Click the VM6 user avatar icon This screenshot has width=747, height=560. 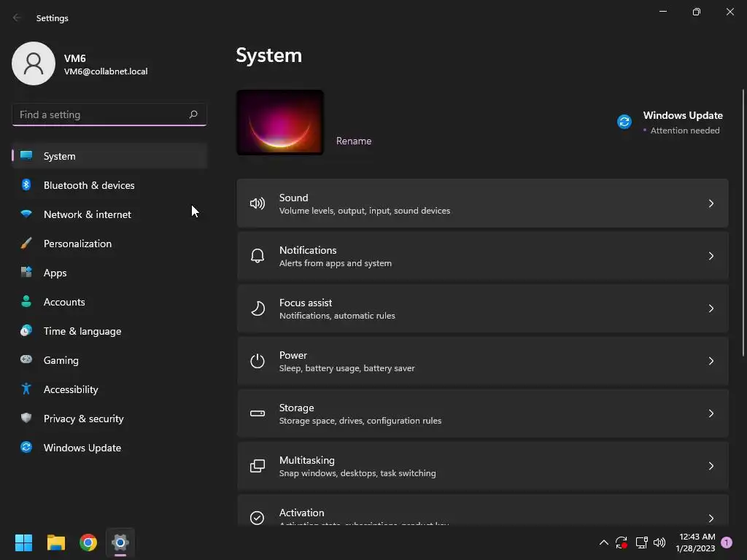pos(34,63)
